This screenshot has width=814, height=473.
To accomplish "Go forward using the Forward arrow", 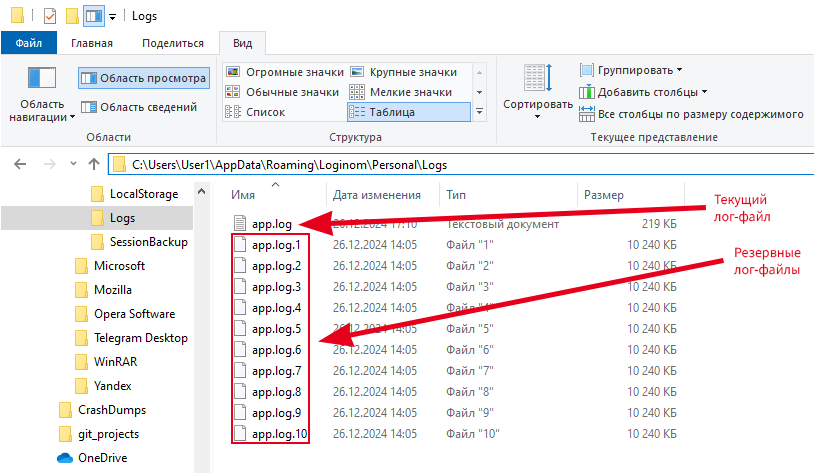I will tap(50, 165).
